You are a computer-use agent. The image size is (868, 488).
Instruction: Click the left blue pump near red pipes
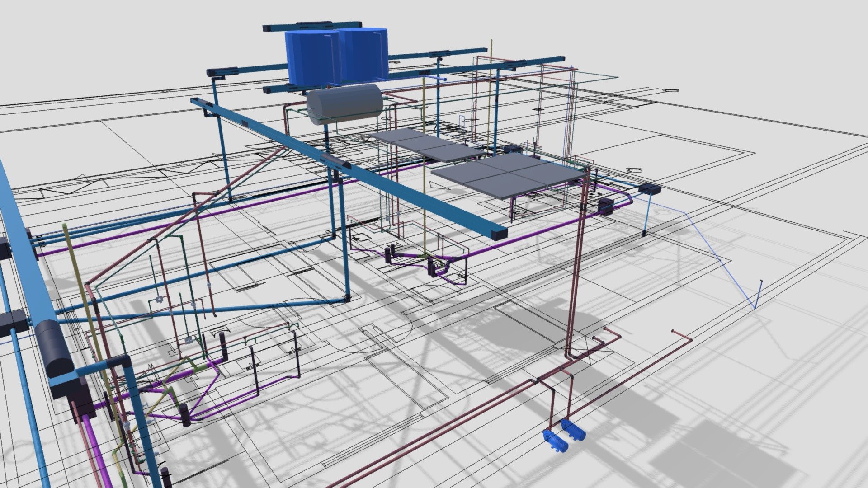tap(555, 441)
